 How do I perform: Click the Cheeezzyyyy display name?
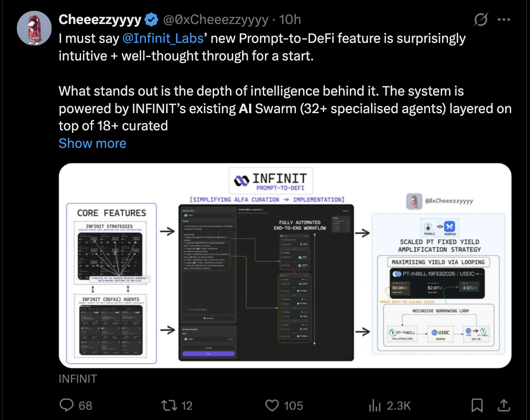[100, 20]
